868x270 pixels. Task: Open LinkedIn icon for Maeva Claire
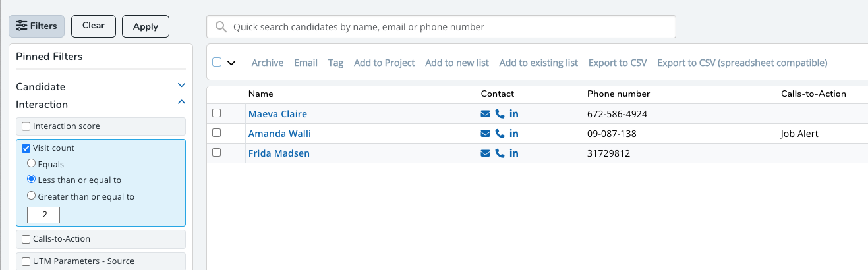point(514,114)
